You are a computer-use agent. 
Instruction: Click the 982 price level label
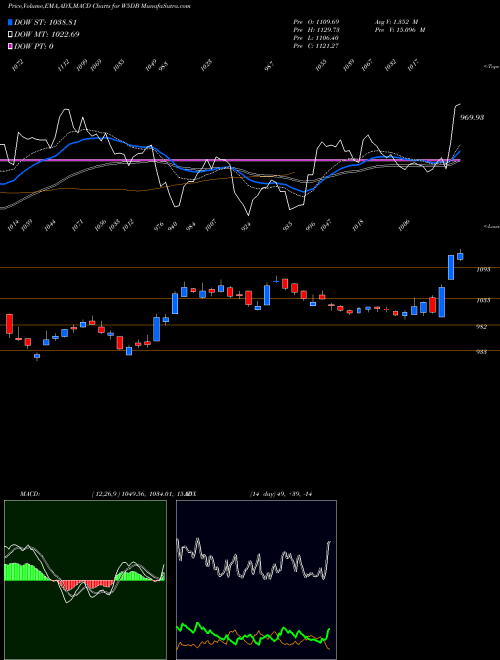pos(481,327)
